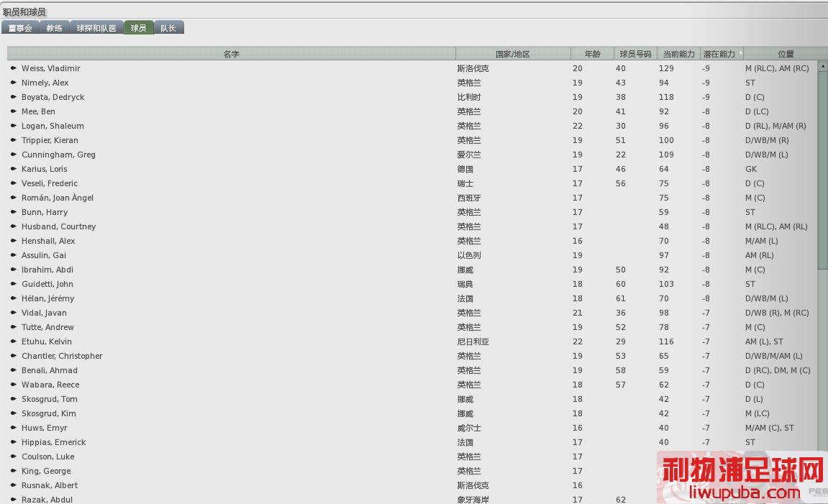Click 以色列 nationality in Assulin row

pos(469,255)
